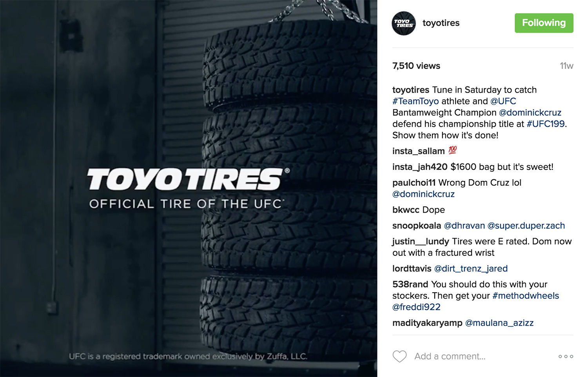This screenshot has height=377, width=588.
Task: Click the Toyo Tires video to play
Action: tap(189, 188)
